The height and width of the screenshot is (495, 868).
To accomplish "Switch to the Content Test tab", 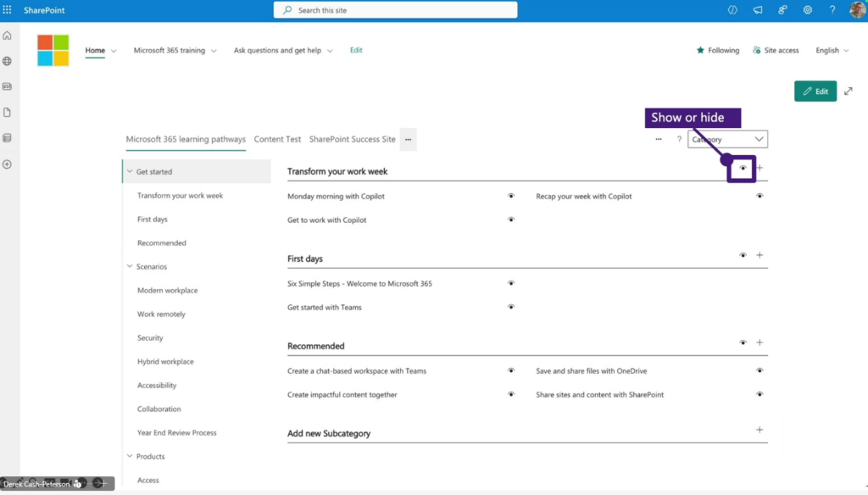I will [x=277, y=140].
